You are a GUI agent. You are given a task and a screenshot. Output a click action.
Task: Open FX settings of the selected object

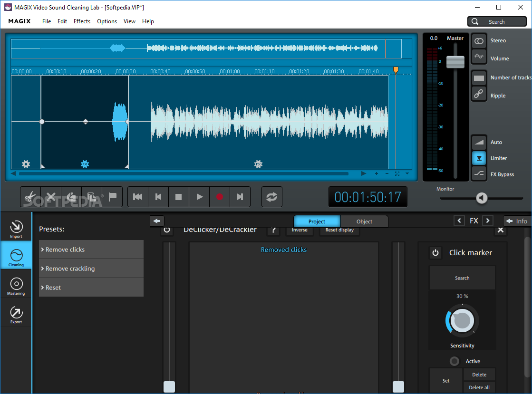[x=85, y=164]
